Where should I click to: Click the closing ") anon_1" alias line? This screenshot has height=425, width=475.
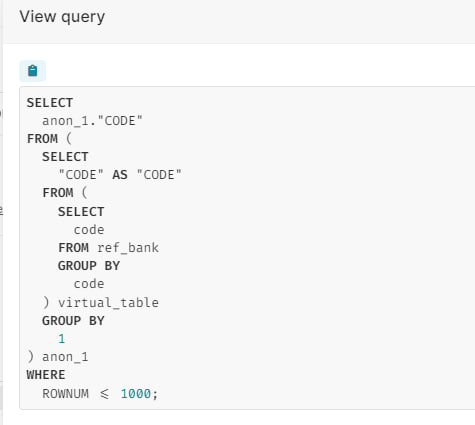[58, 357]
